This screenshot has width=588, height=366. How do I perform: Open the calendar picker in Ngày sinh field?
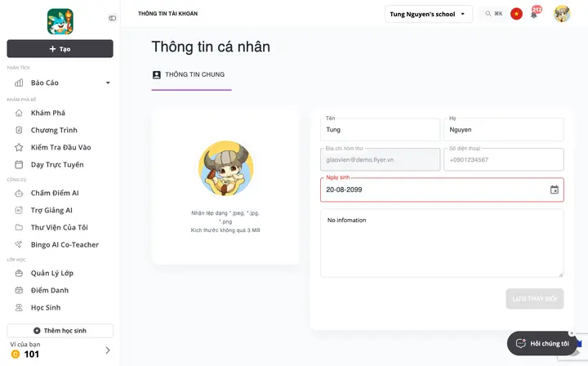click(x=555, y=190)
